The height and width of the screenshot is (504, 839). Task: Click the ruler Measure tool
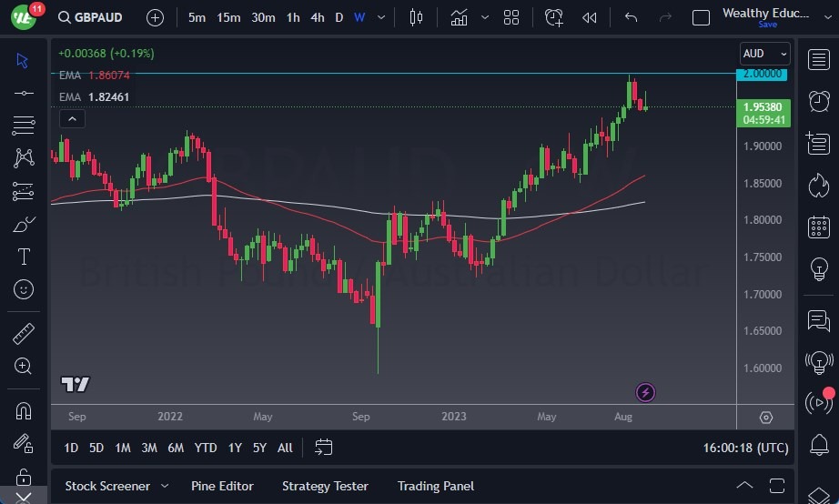point(24,334)
